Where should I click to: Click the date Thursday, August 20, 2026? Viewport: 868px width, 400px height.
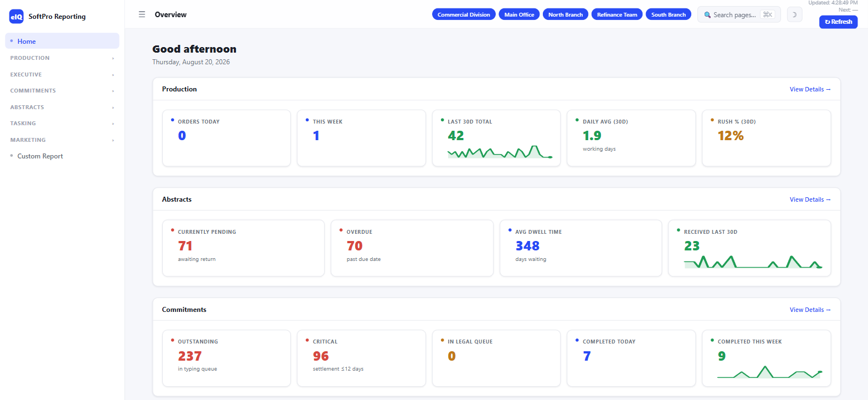click(191, 62)
